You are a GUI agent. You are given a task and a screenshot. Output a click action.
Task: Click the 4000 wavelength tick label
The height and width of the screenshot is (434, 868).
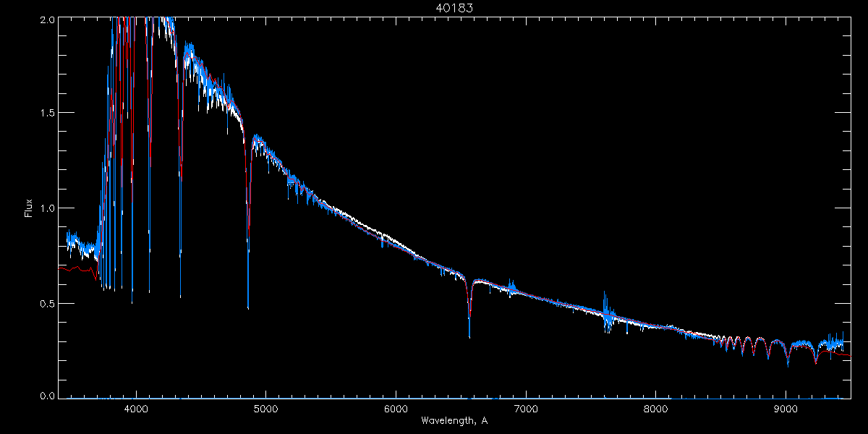point(135,408)
